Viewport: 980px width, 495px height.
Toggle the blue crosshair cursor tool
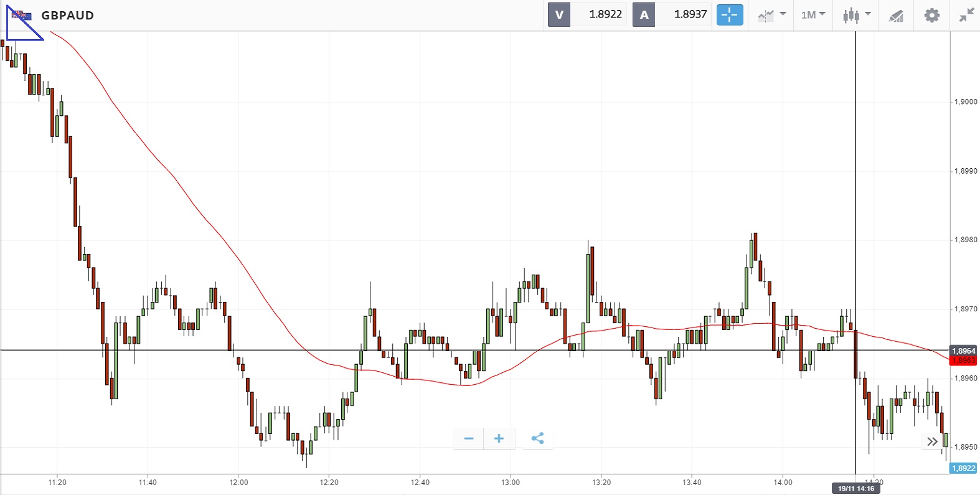point(730,15)
